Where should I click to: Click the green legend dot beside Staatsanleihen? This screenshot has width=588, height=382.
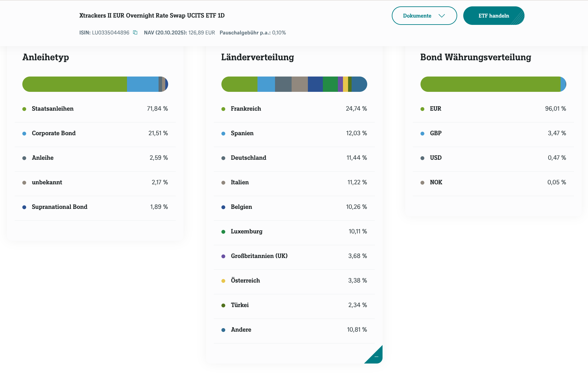[x=24, y=109]
